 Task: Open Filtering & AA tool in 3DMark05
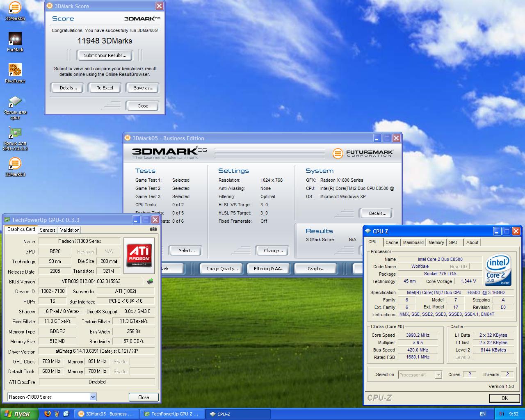269,269
